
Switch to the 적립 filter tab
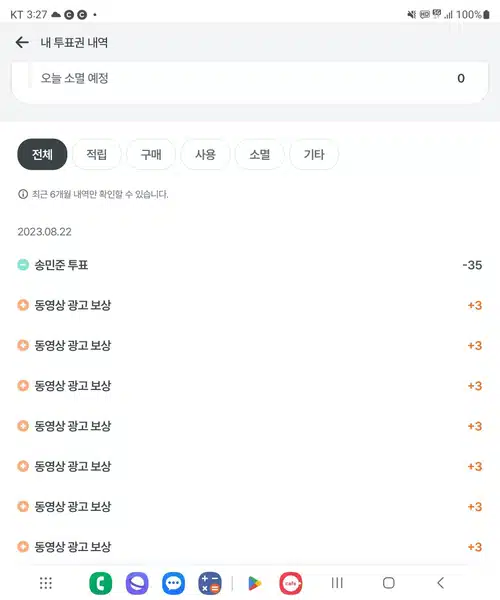tap(96, 154)
